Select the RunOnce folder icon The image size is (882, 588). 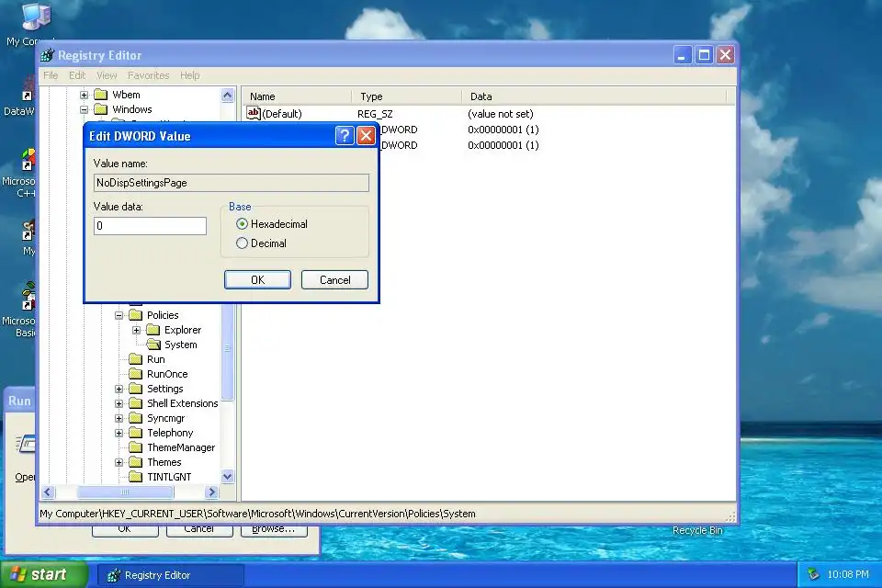pos(136,374)
